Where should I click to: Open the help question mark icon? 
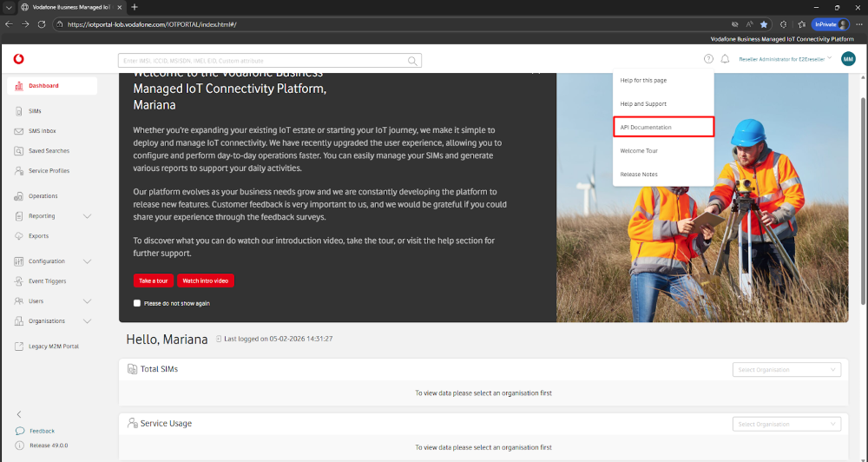[708, 59]
